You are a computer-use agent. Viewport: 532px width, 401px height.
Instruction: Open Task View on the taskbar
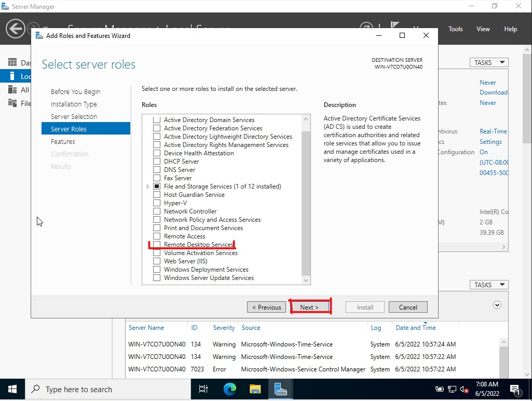tap(203, 389)
